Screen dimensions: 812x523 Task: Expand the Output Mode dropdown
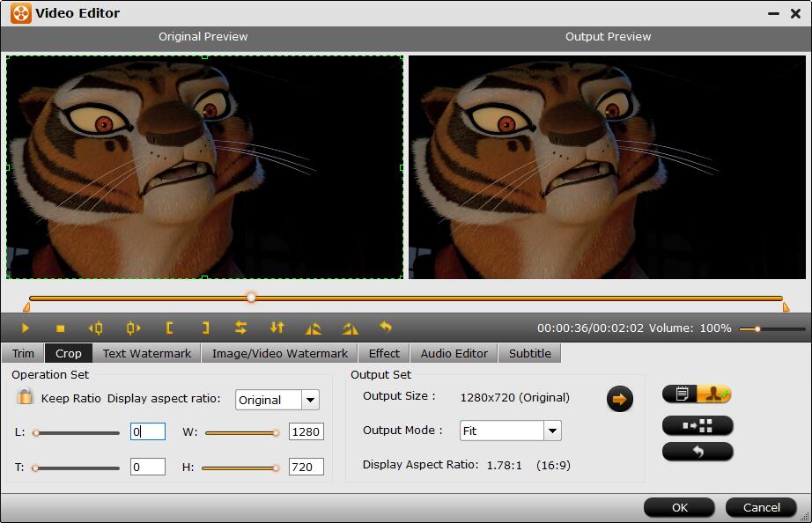coord(552,431)
